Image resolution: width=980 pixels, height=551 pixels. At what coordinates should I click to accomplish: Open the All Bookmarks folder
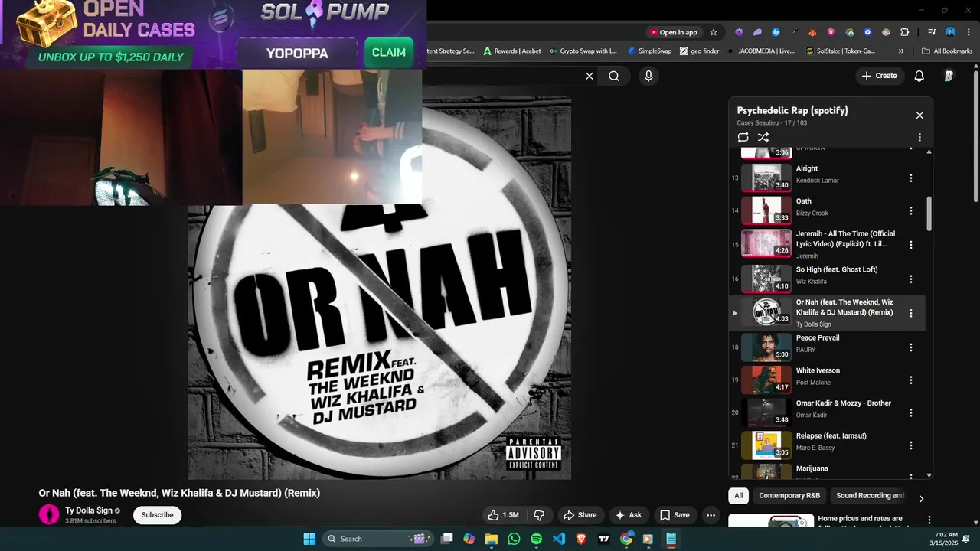947,51
